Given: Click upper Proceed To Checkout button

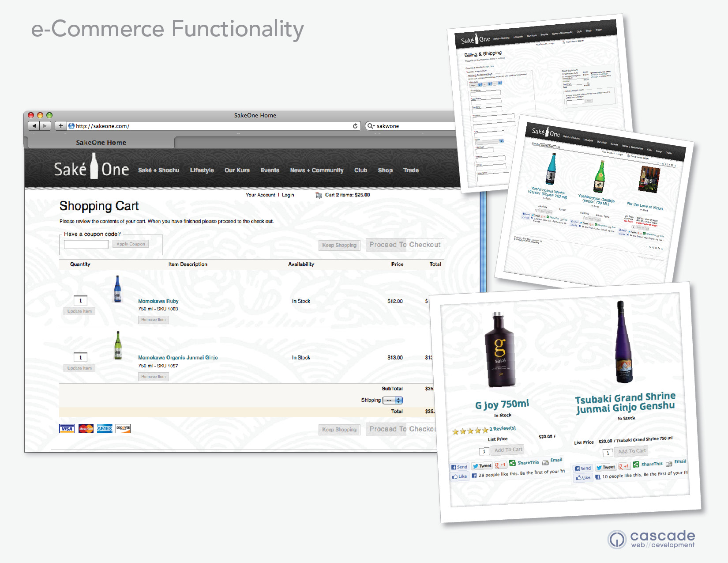Looking at the screenshot, I should [405, 245].
